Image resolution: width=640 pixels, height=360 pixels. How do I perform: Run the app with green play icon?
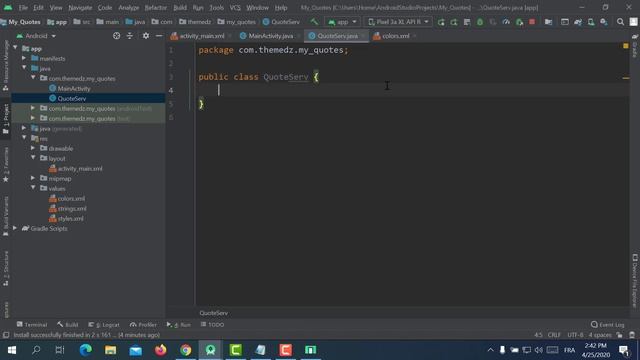pyautogui.click(x=441, y=22)
